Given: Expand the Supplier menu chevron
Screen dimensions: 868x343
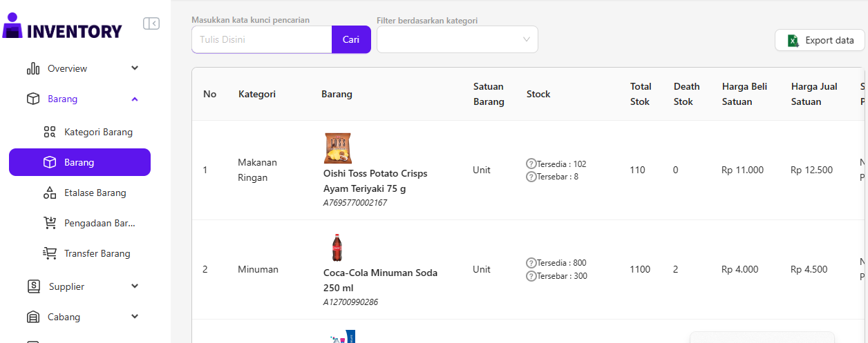Looking at the screenshot, I should click(135, 286).
